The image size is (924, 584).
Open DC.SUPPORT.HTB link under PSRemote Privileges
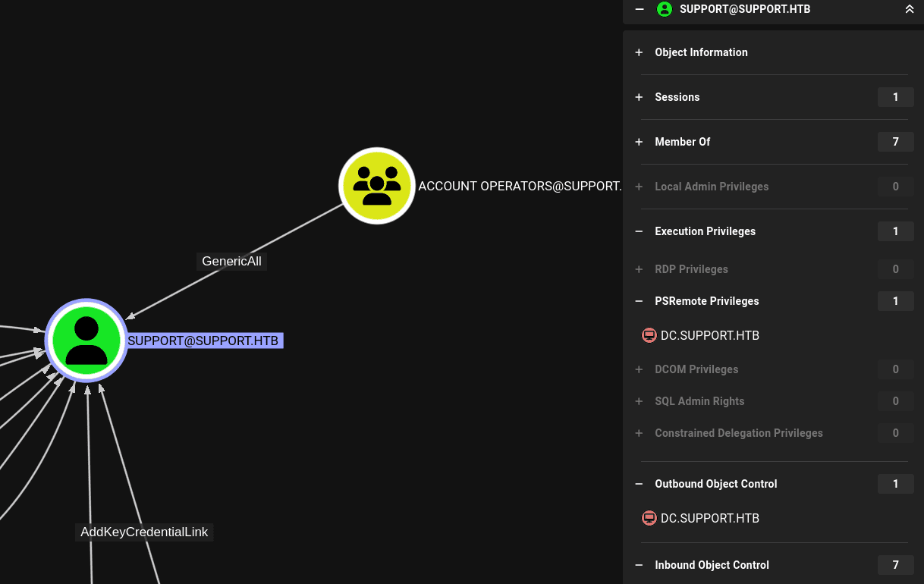[710, 335]
